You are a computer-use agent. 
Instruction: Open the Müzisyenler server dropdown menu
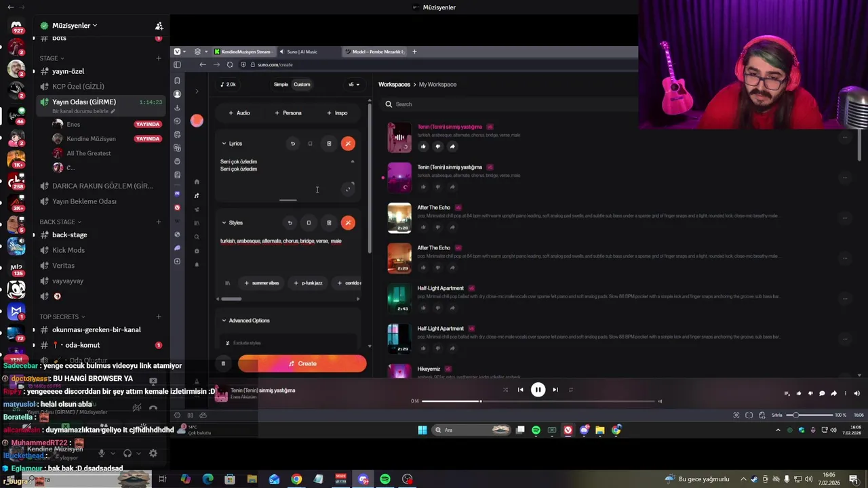(x=75, y=26)
